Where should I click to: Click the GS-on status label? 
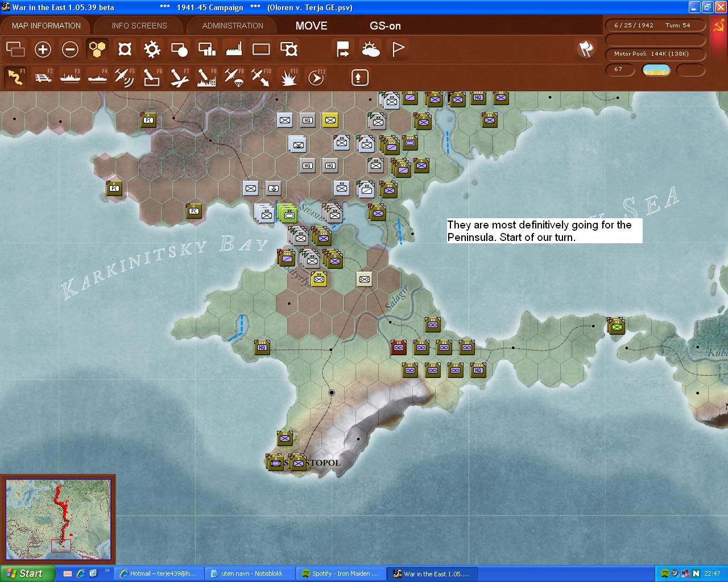385,26
